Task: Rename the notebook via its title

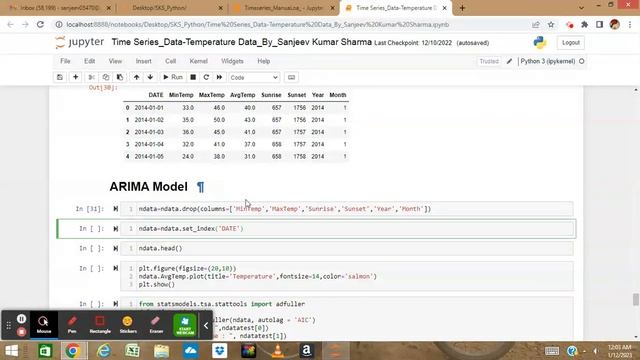Action: [242, 42]
